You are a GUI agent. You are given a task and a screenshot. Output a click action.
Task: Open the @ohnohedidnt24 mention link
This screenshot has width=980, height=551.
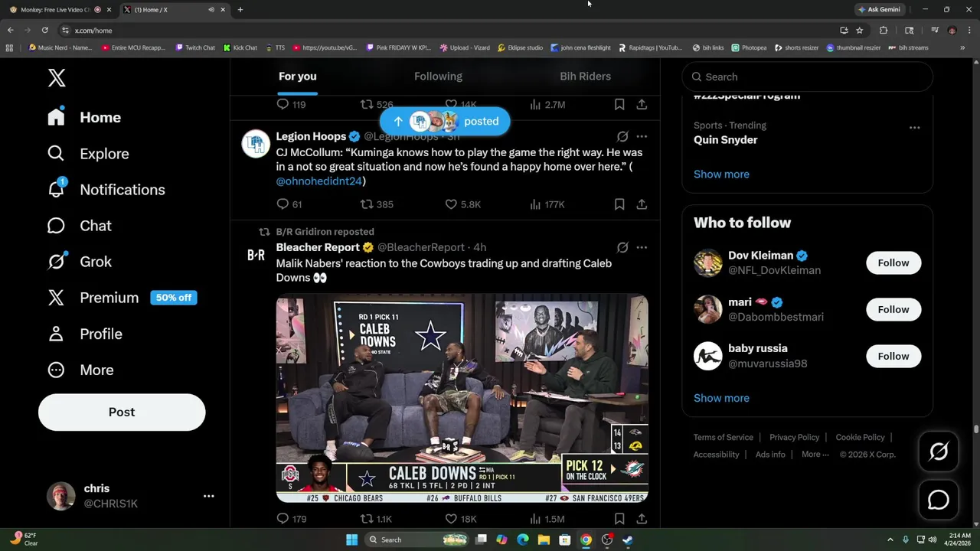pos(318,181)
